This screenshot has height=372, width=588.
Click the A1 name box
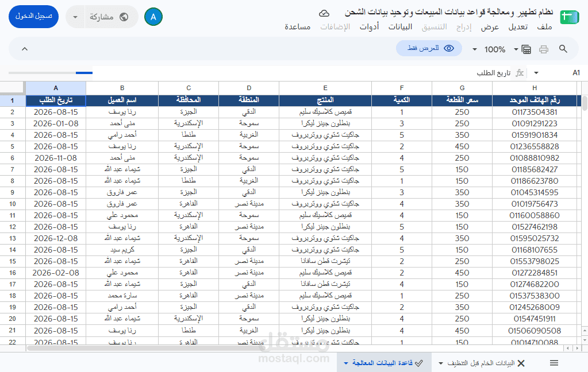pyautogui.click(x=576, y=73)
